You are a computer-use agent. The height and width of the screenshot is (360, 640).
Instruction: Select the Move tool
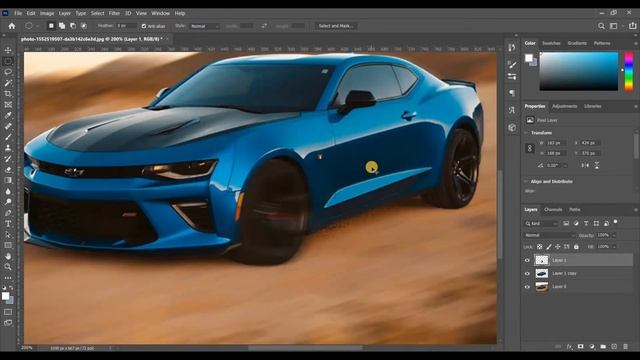[8, 50]
